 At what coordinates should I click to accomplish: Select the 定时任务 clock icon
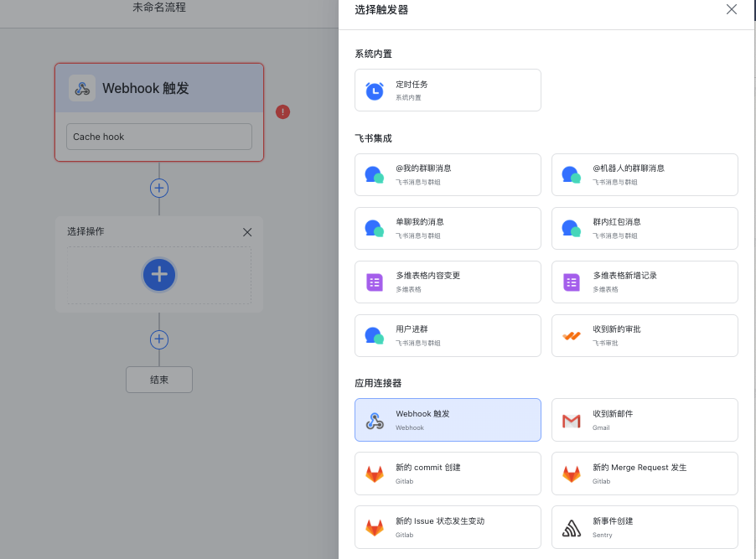point(375,91)
